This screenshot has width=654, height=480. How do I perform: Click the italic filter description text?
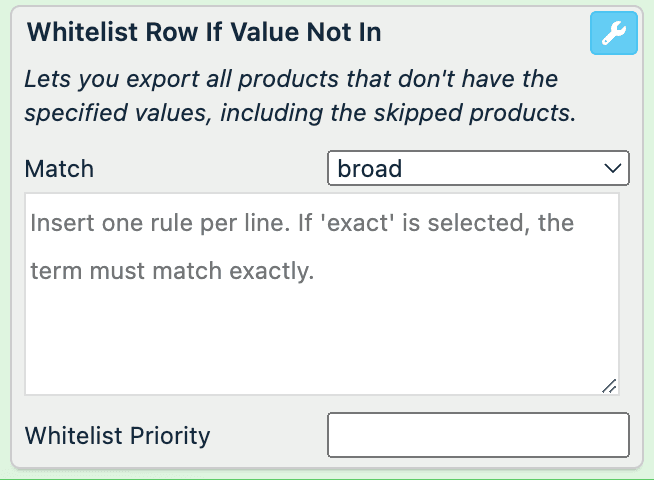[300, 95]
